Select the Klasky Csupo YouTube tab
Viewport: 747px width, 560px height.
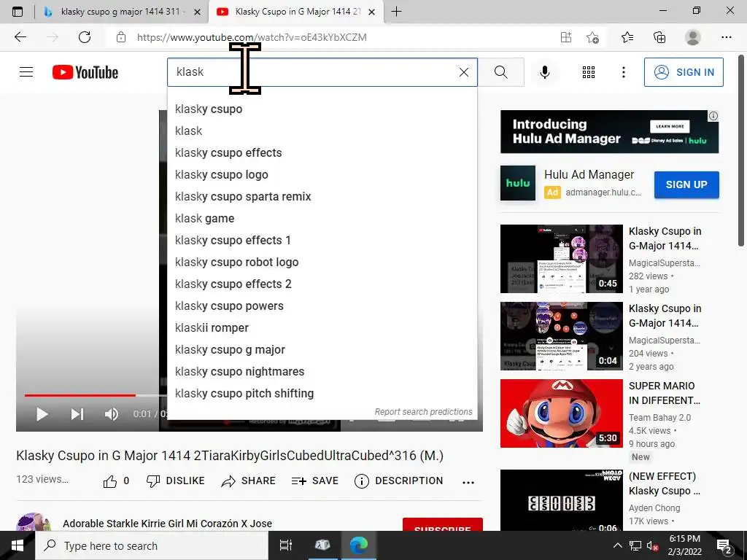[295, 12]
